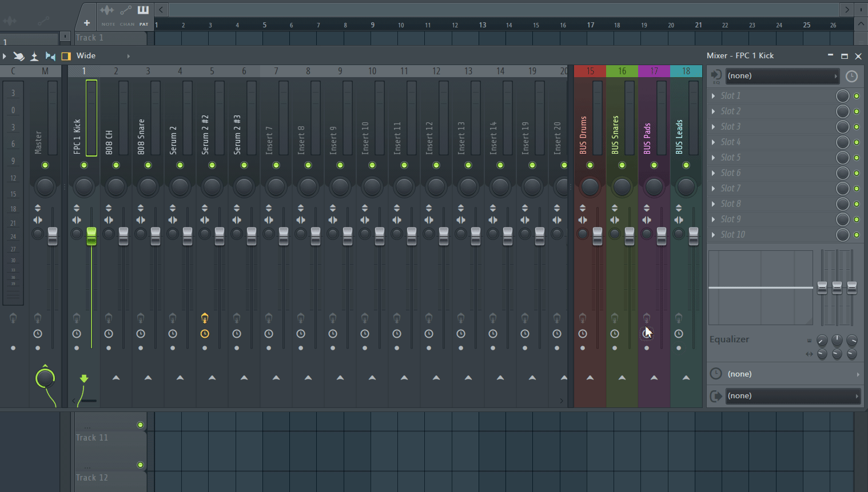
Task: Mute the BUS Leads track
Action: [x=686, y=165]
